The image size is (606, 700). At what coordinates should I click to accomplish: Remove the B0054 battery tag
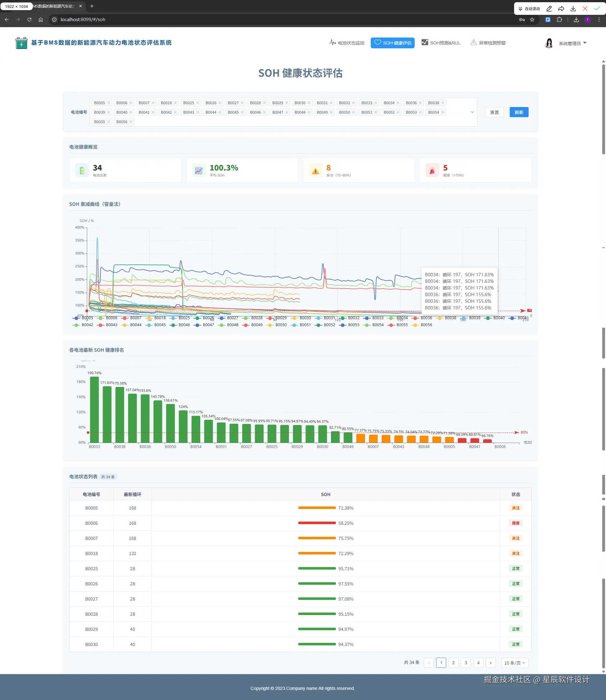tap(442, 112)
